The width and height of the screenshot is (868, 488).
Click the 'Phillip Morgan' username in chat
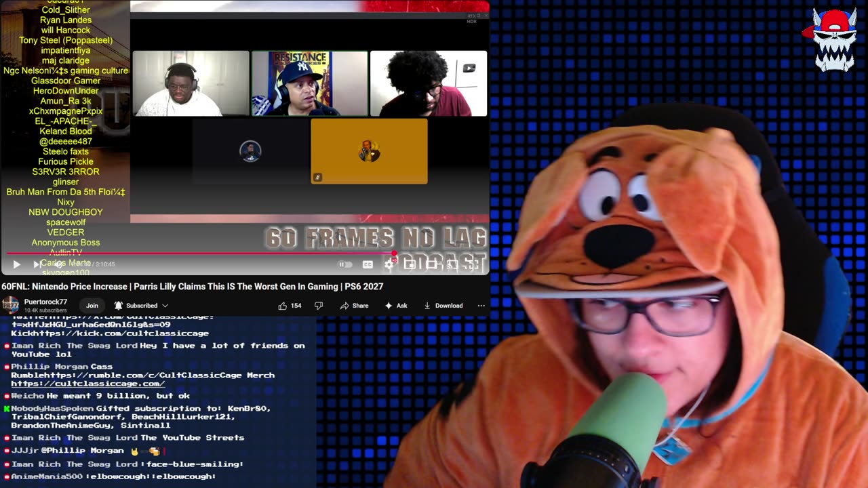(50, 367)
